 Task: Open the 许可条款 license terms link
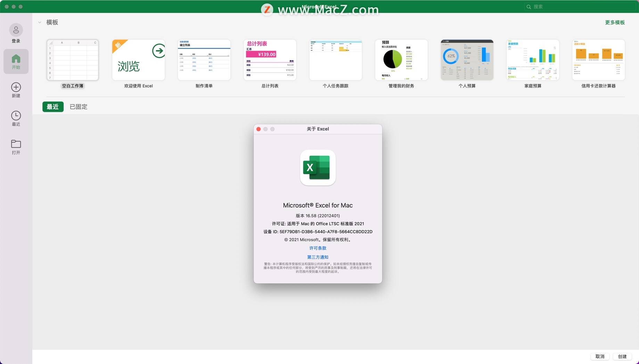[318, 248]
